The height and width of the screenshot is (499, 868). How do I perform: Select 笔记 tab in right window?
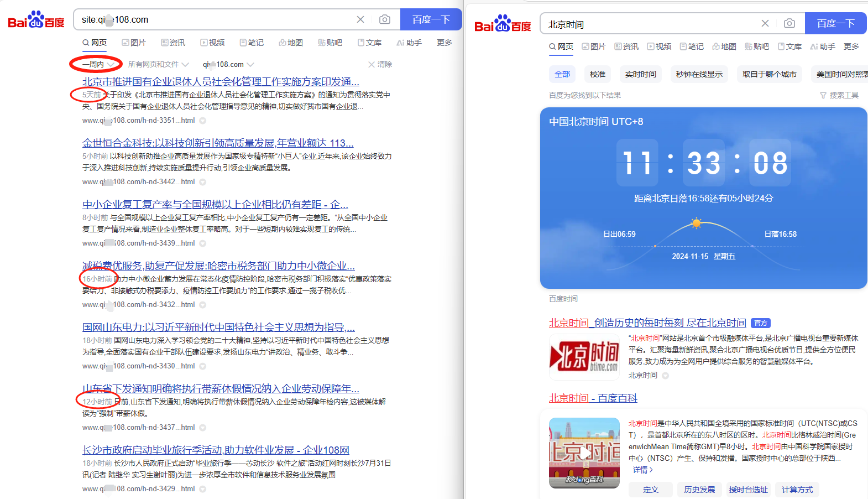(692, 46)
